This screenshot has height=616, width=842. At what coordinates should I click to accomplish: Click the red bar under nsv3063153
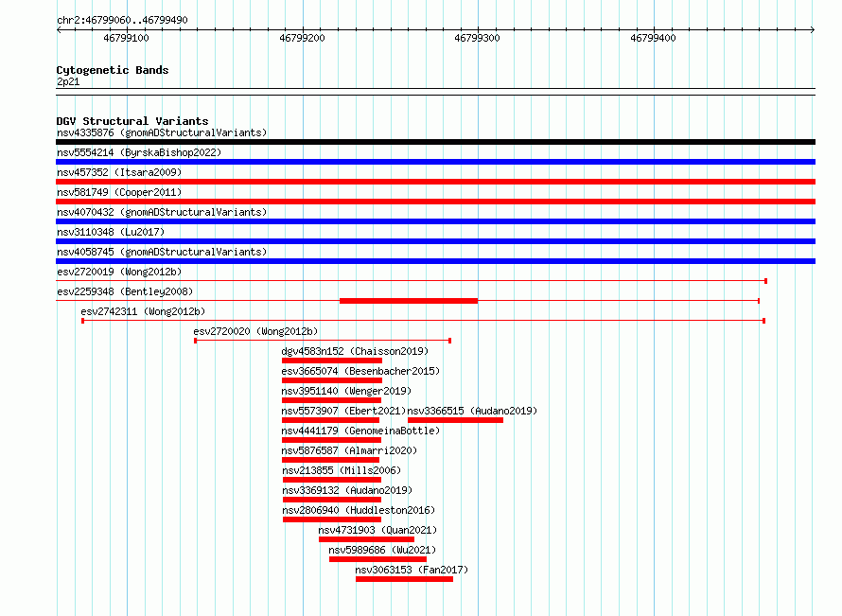404,579
